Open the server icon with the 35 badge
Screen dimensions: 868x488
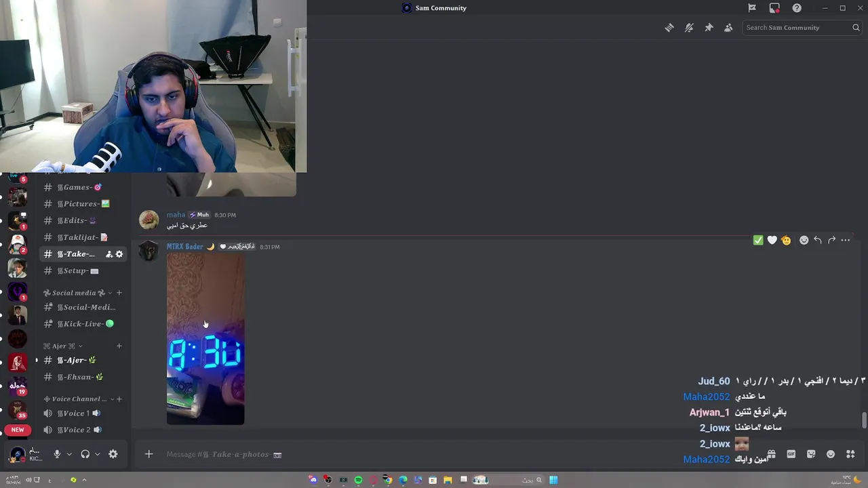(18, 409)
